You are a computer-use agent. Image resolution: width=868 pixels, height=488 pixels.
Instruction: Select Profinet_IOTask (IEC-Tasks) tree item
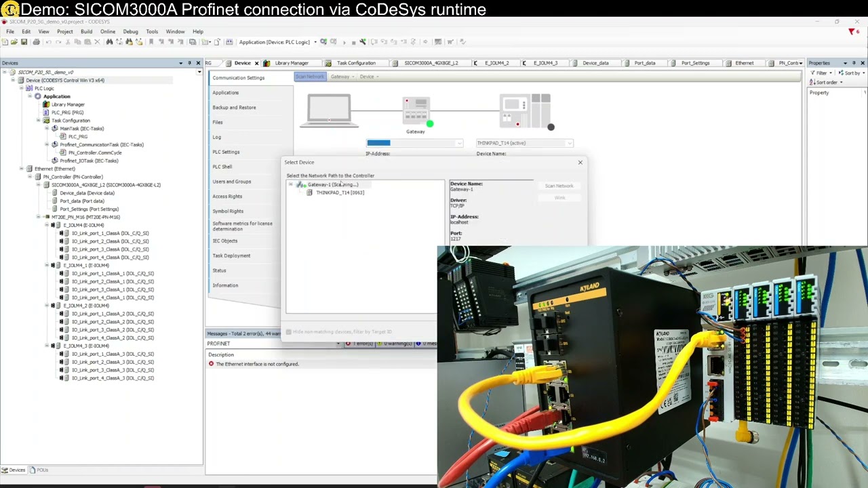(89, 161)
